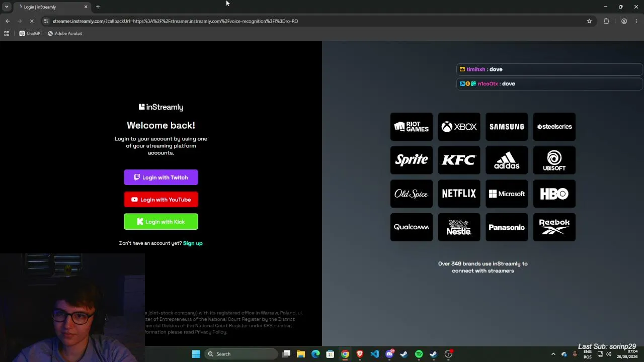Switch to Google Chrome on taskbar
The width and height of the screenshot is (644, 362).
[x=345, y=354]
